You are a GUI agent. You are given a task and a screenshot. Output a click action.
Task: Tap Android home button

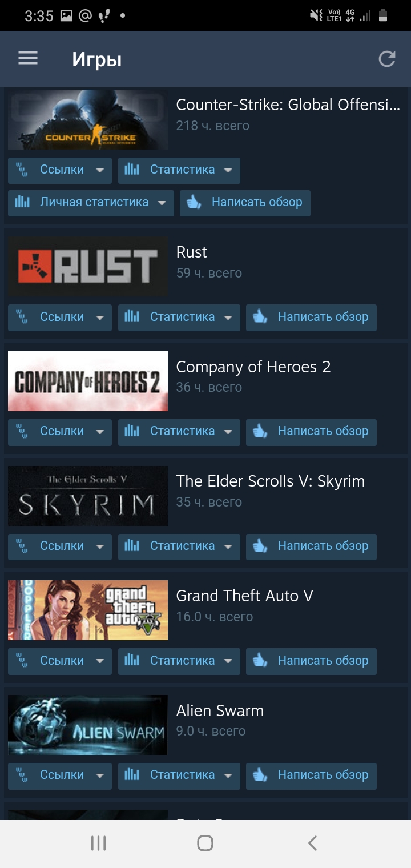pos(205,843)
